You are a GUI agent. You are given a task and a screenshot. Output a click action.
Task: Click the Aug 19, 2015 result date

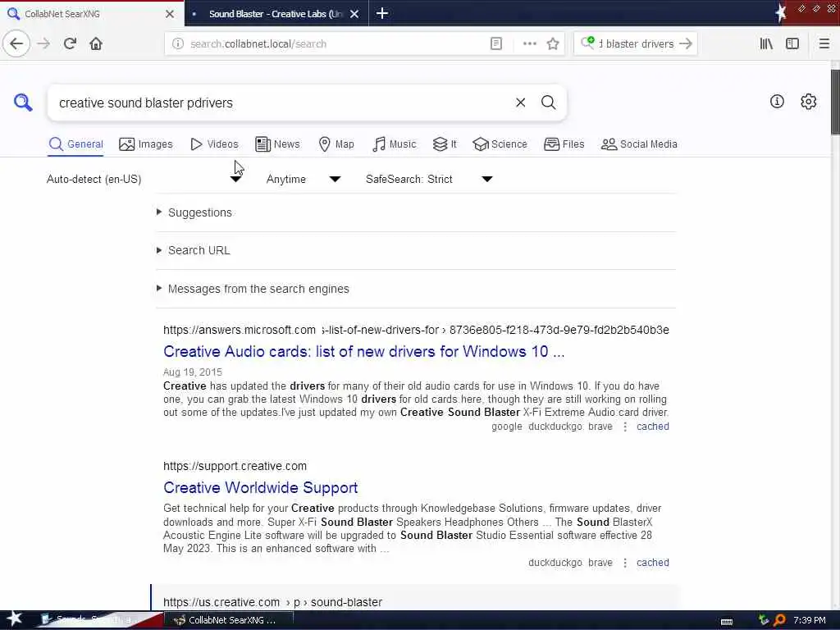click(x=192, y=372)
